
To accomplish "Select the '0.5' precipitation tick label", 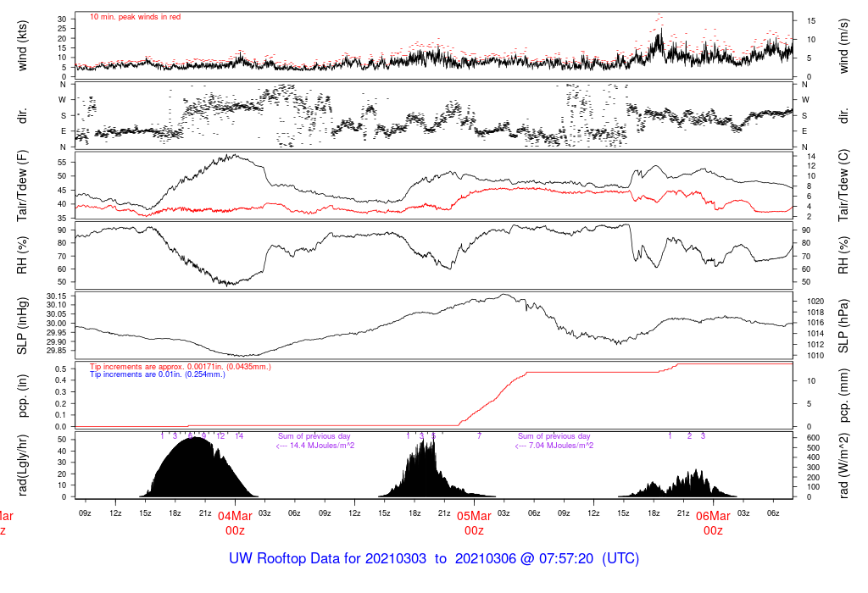I will 61,369.
